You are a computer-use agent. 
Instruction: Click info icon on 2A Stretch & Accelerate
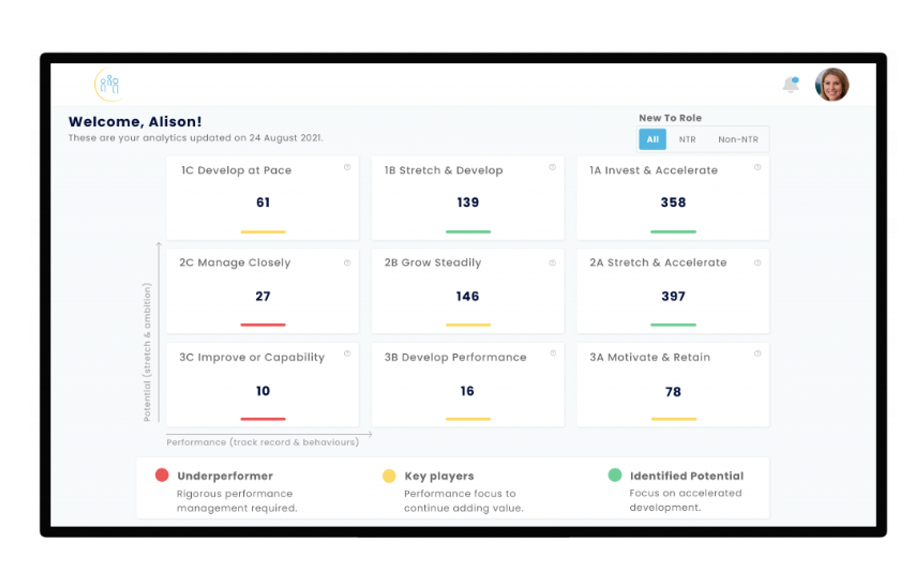point(758,263)
